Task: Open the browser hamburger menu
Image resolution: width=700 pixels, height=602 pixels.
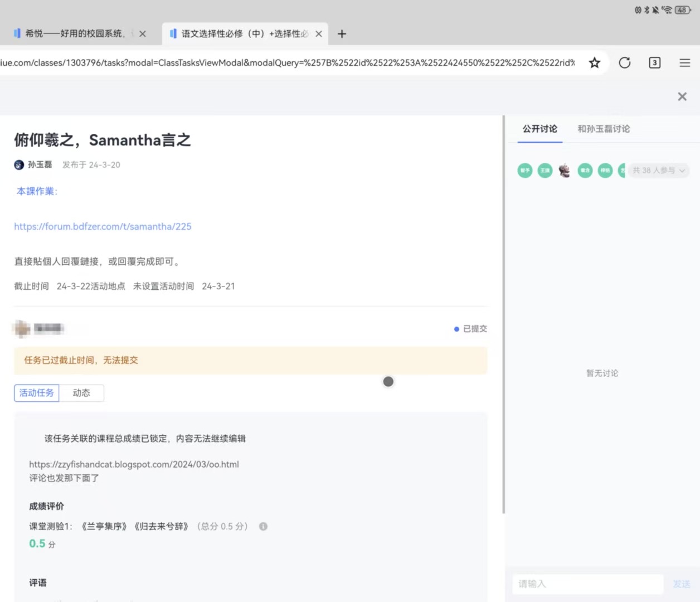Action: pyautogui.click(x=685, y=63)
